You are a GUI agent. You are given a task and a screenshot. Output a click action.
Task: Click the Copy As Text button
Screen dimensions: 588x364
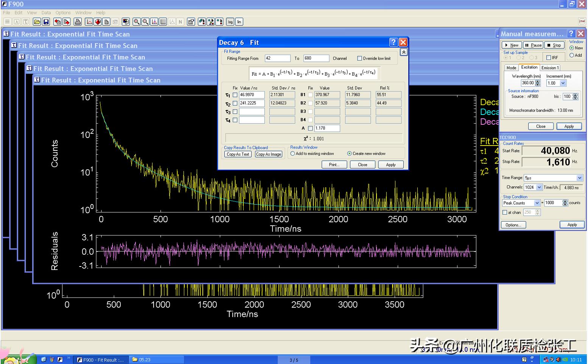tap(238, 154)
